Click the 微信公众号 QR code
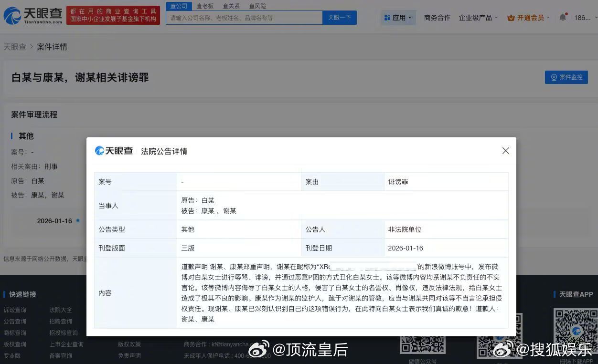The height and width of the screenshot is (364, 598). 422,345
